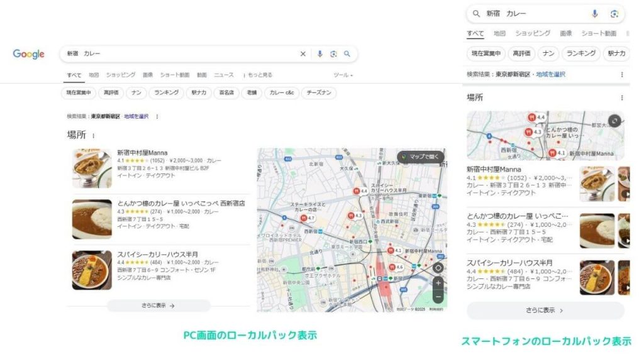Toggle the 老舗 chip on PC

click(x=252, y=93)
